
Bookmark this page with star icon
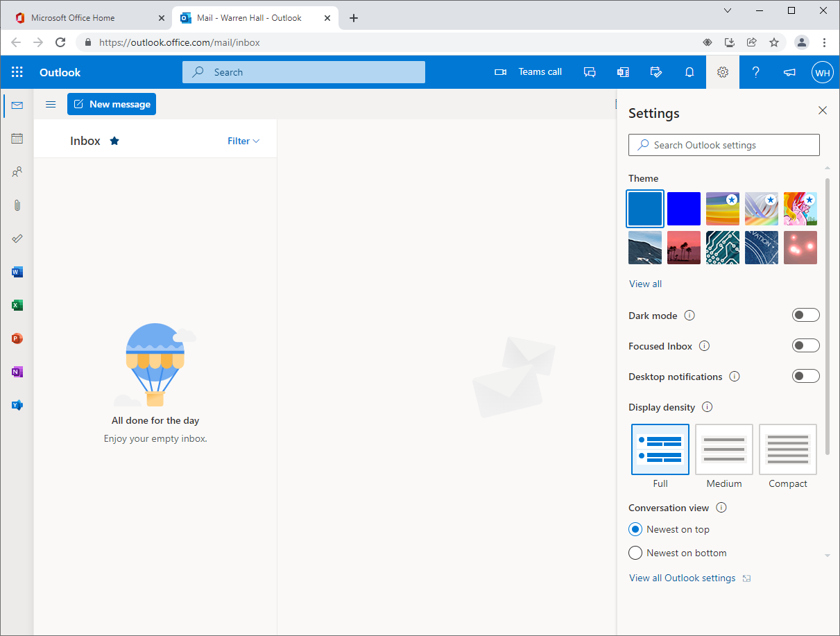point(774,42)
